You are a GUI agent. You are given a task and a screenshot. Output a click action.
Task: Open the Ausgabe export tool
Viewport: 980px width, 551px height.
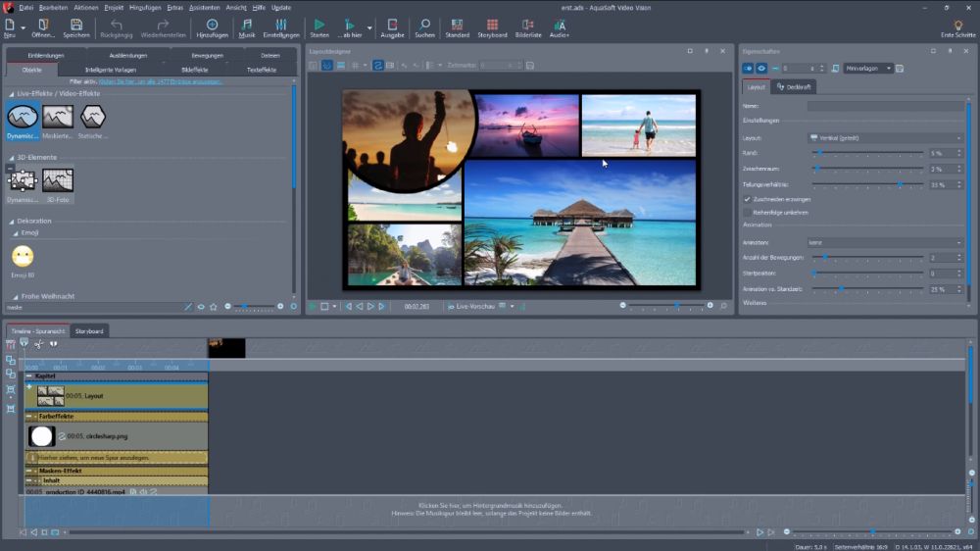[x=392, y=25]
